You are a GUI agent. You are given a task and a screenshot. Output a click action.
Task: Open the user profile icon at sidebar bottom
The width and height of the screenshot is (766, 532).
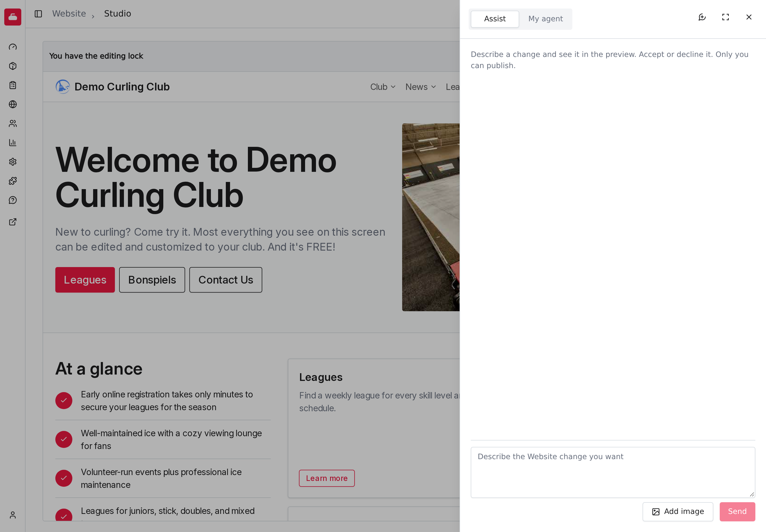13,515
